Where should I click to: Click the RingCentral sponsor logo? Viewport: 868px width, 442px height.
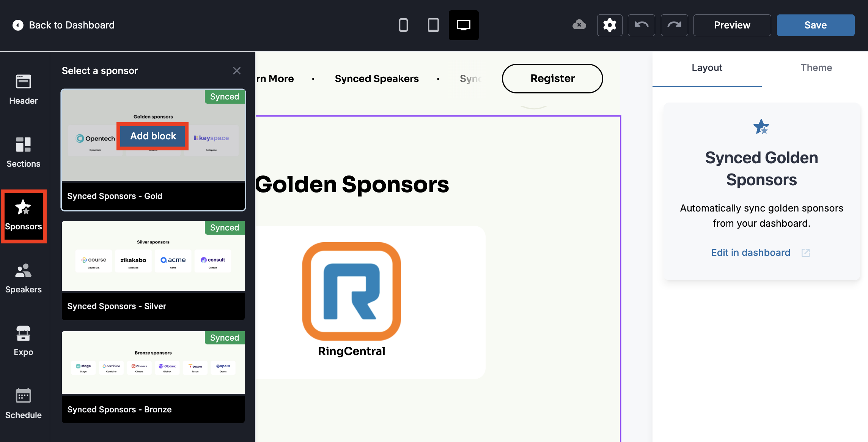[x=352, y=291]
